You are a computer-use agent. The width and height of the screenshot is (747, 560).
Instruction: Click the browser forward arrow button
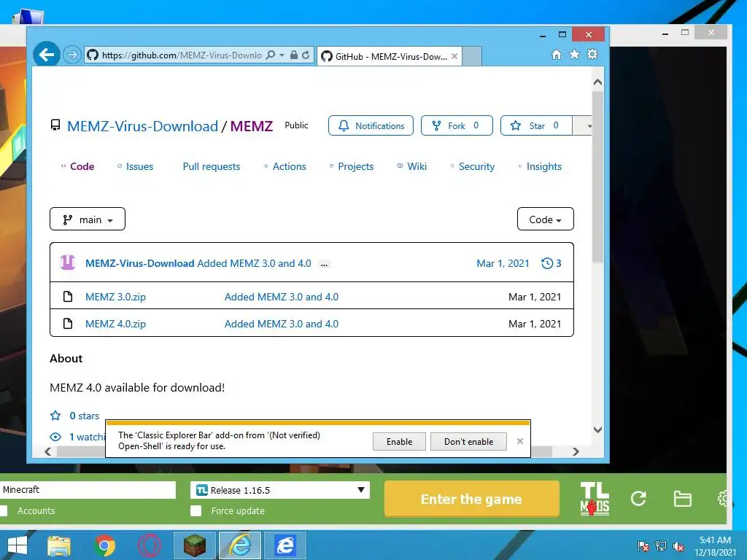72,55
